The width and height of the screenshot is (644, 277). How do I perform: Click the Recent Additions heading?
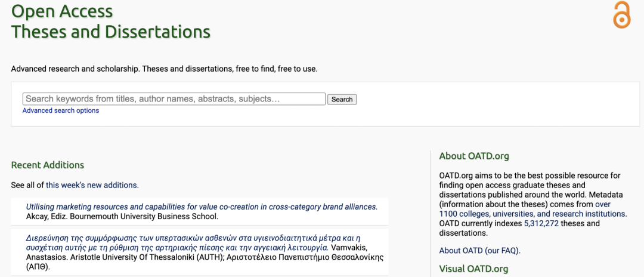[x=48, y=165]
